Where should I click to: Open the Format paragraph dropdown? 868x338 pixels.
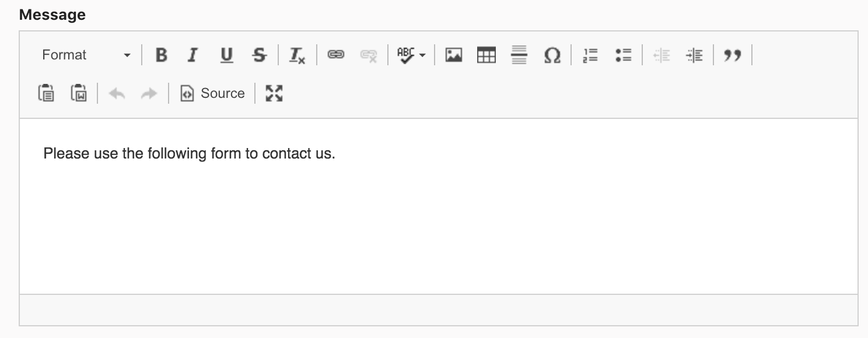click(x=86, y=55)
